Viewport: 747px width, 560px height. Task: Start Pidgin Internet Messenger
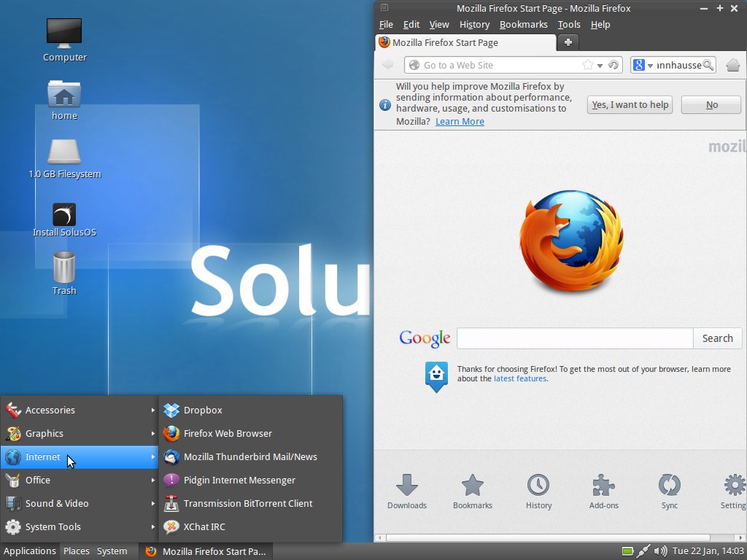coord(251,480)
